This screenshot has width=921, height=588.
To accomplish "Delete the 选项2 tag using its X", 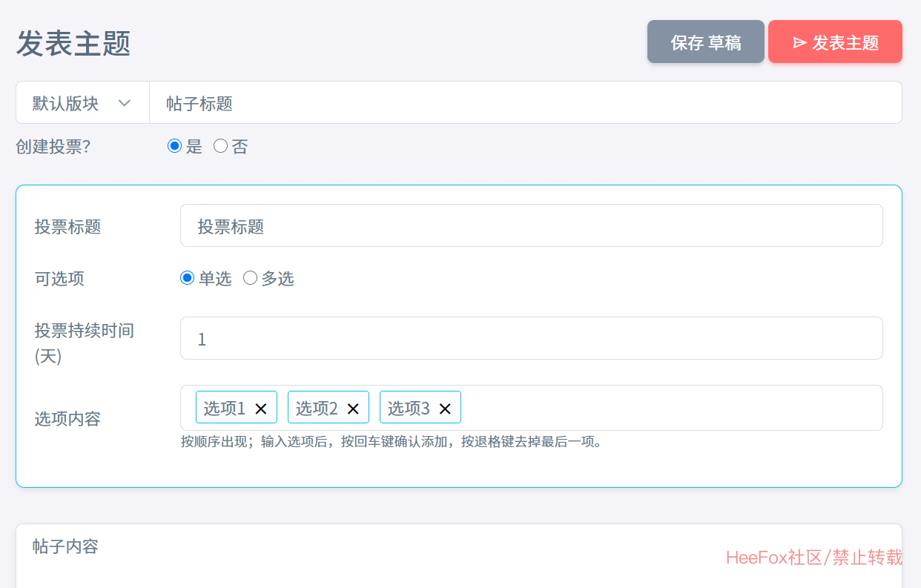I will (x=353, y=409).
